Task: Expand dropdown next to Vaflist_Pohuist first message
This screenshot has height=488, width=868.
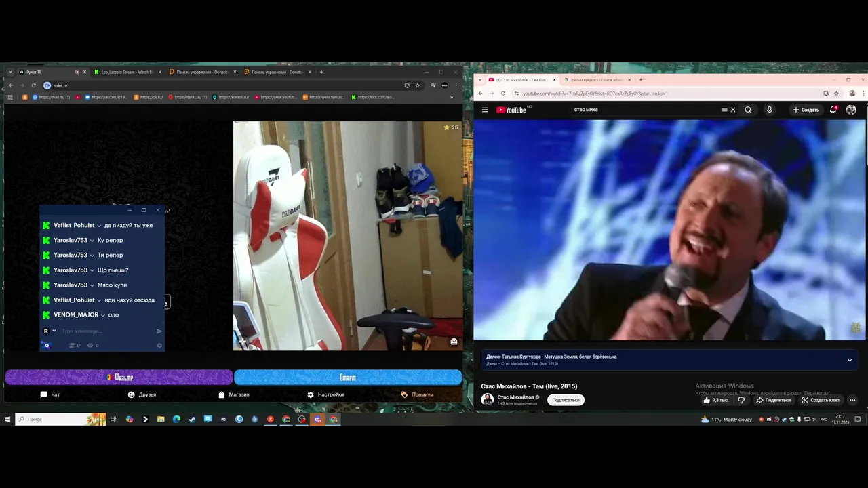Action: (100, 226)
